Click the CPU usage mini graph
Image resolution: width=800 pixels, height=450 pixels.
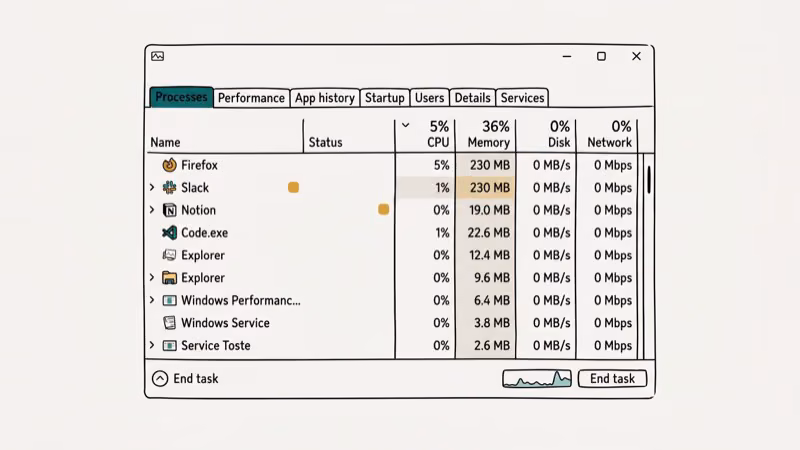(x=537, y=379)
